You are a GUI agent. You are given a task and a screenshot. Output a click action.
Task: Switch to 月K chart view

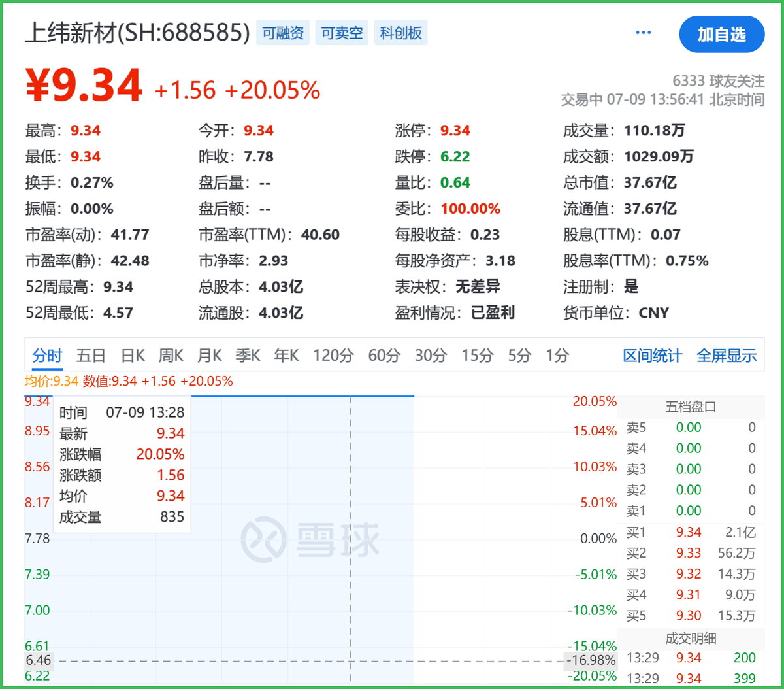209,356
